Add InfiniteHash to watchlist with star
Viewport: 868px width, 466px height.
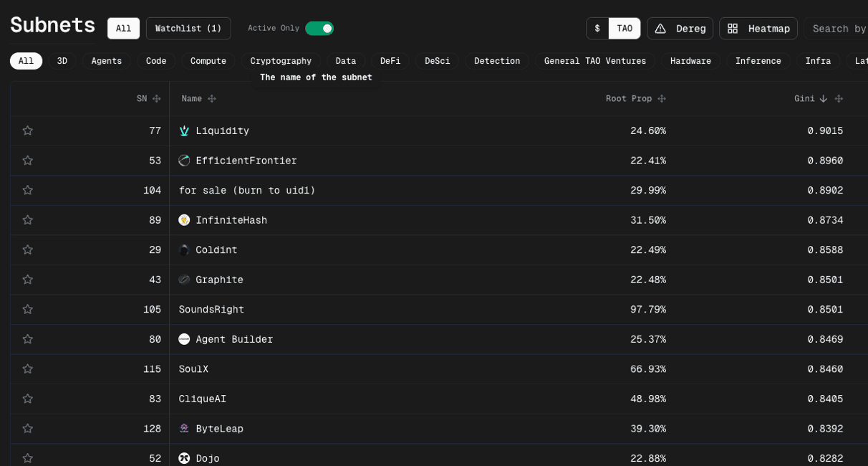[28, 220]
